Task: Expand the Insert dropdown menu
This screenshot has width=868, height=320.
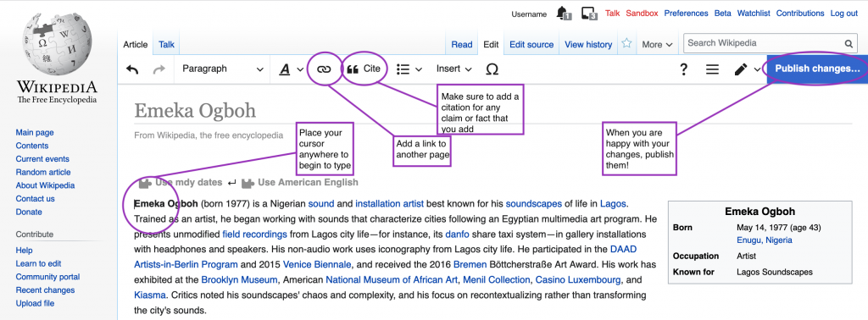Action: (454, 69)
